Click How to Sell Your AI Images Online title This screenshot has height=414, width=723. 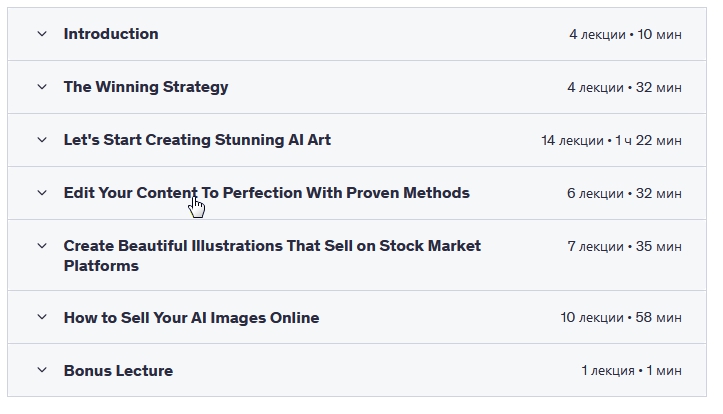pyautogui.click(x=191, y=318)
